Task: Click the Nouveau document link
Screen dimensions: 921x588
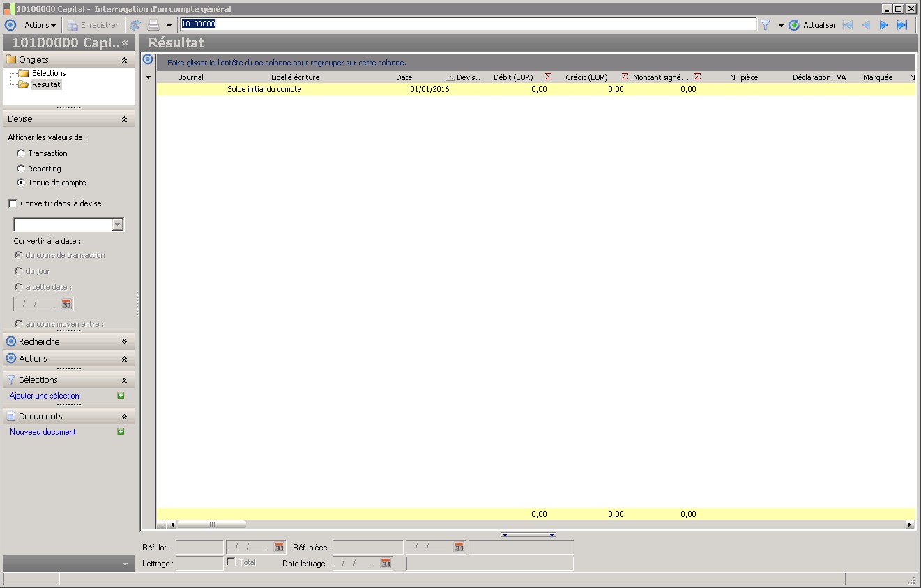Action: pos(43,432)
